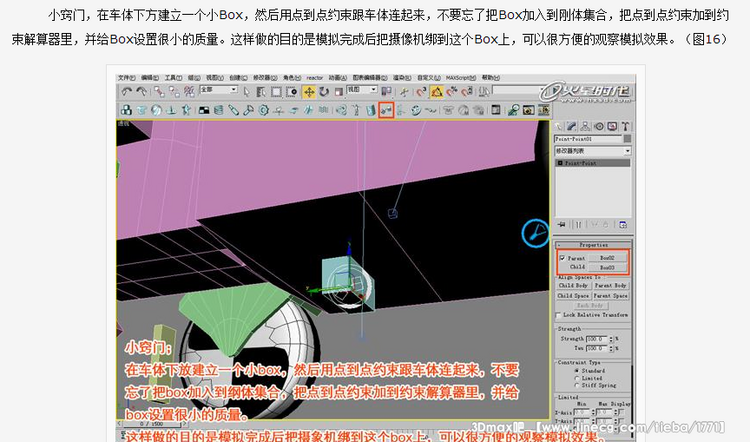Click the object color swatch beside name field
The height and width of the screenshot is (442, 750).
coord(627,139)
